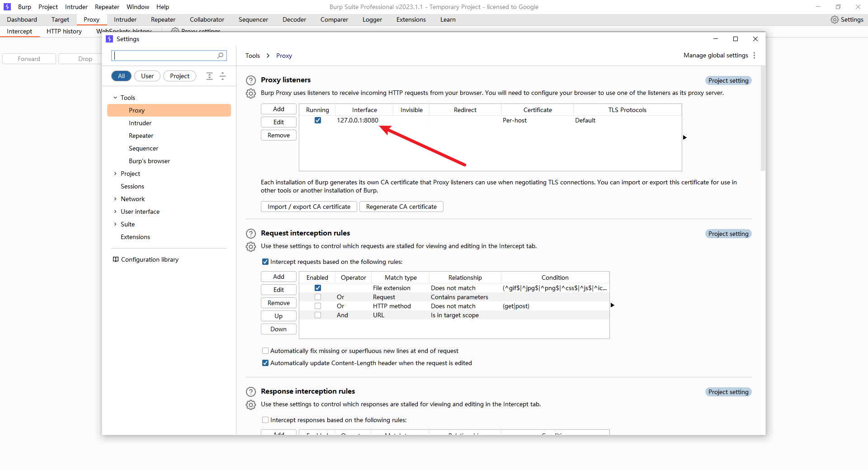This screenshot has width=868, height=470.
Task: Move the request interception rule Up
Action: click(x=278, y=316)
